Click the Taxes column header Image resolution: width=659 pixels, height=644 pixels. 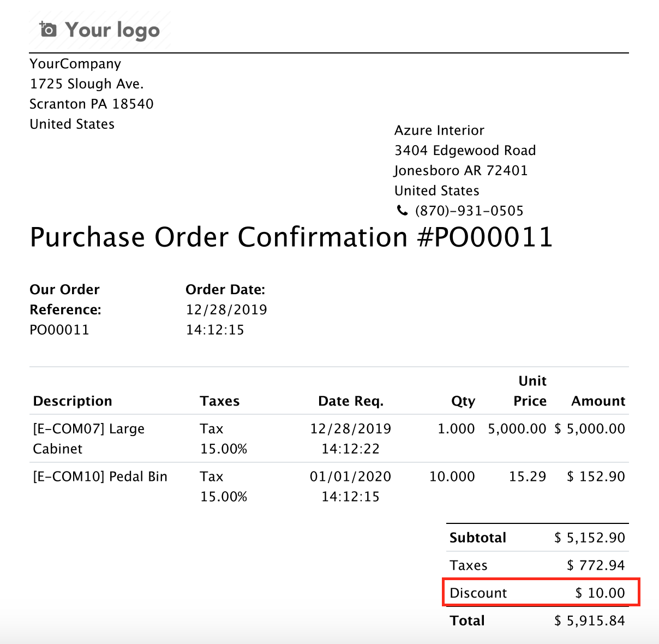tap(219, 401)
